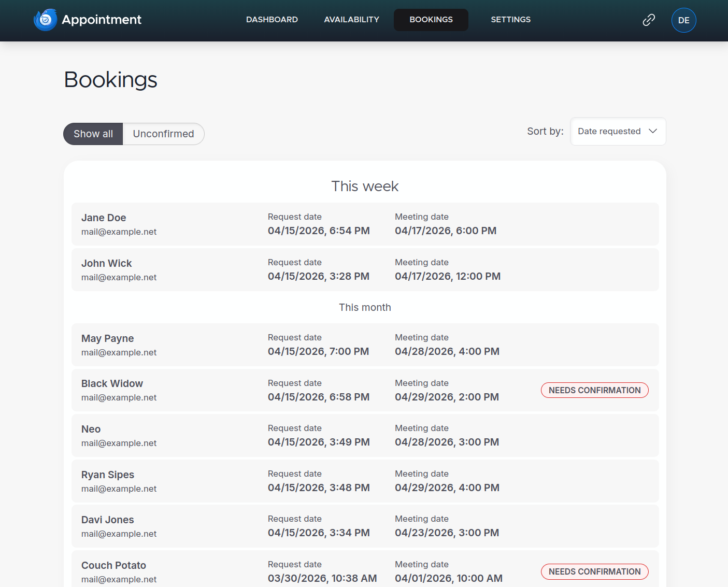Click Couch Potato's Needs Confirmation badge
The image size is (728, 587).
coord(595,571)
